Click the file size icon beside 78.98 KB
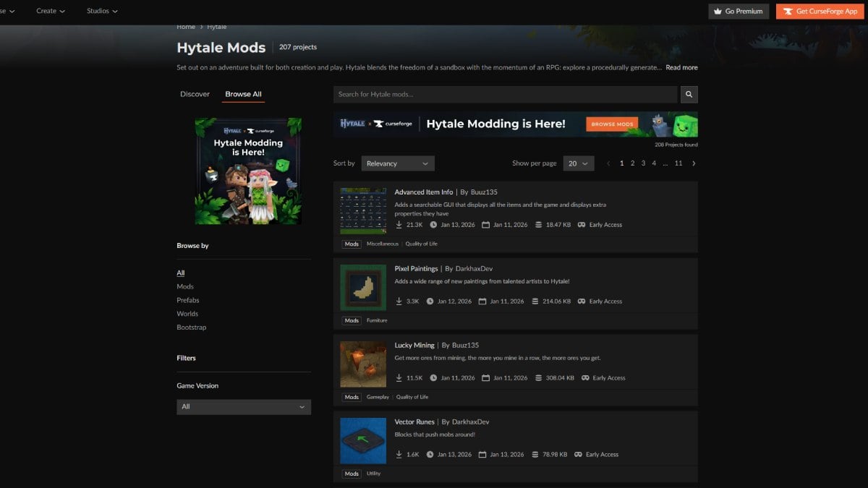This screenshot has width=868, height=488. 535,454
